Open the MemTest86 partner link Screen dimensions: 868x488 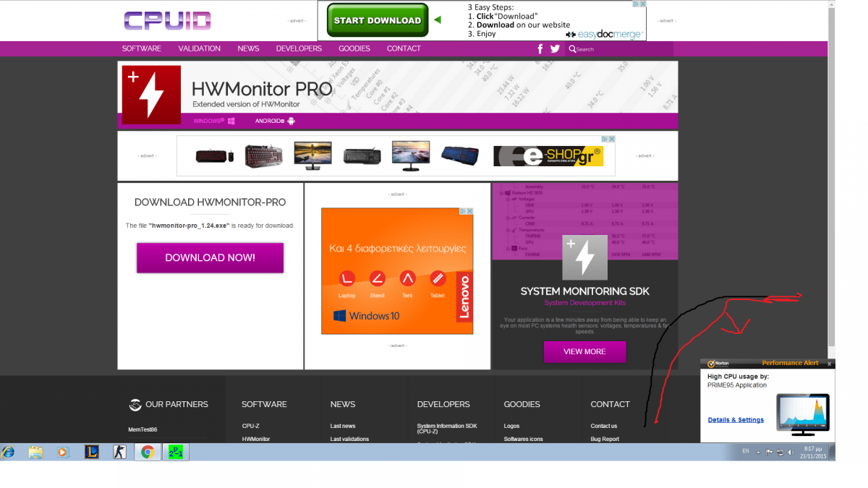(x=142, y=429)
